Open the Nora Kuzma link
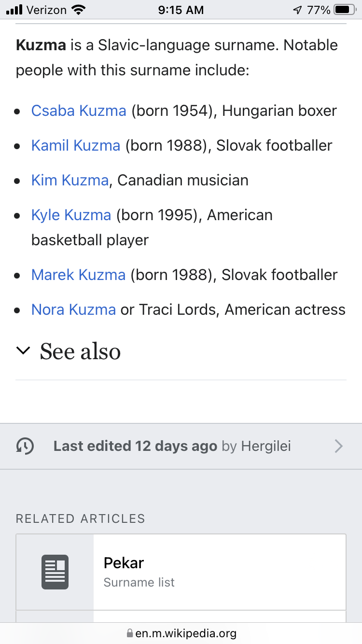Image resolution: width=362 pixels, height=644 pixels. click(x=73, y=309)
